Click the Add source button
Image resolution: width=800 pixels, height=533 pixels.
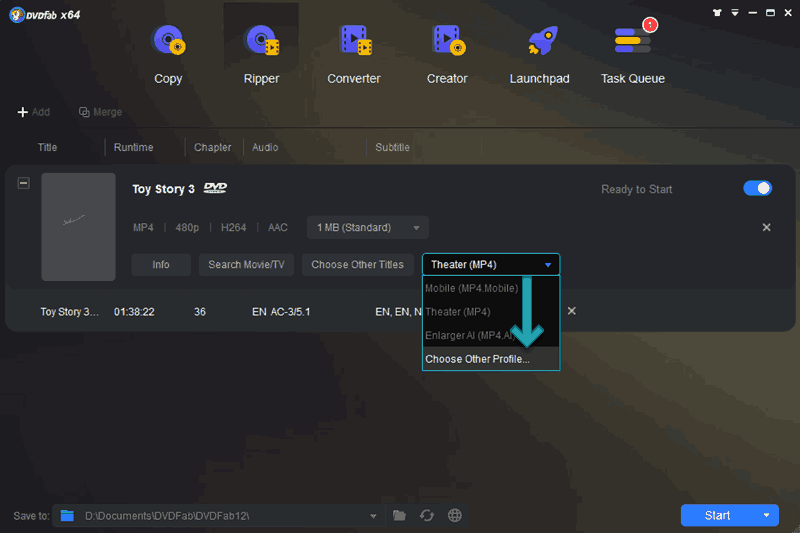pos(34,112)
